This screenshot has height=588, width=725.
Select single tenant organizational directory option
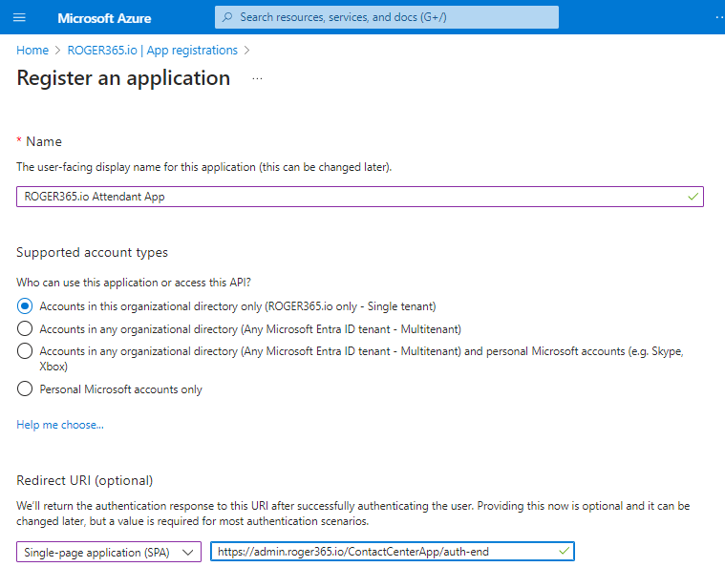[25, 306]
